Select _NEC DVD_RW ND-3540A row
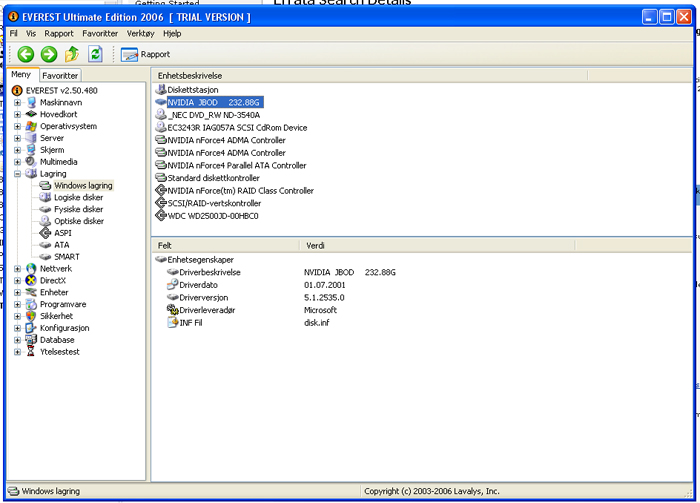This screenshot has width=700, height=503. 213,115
